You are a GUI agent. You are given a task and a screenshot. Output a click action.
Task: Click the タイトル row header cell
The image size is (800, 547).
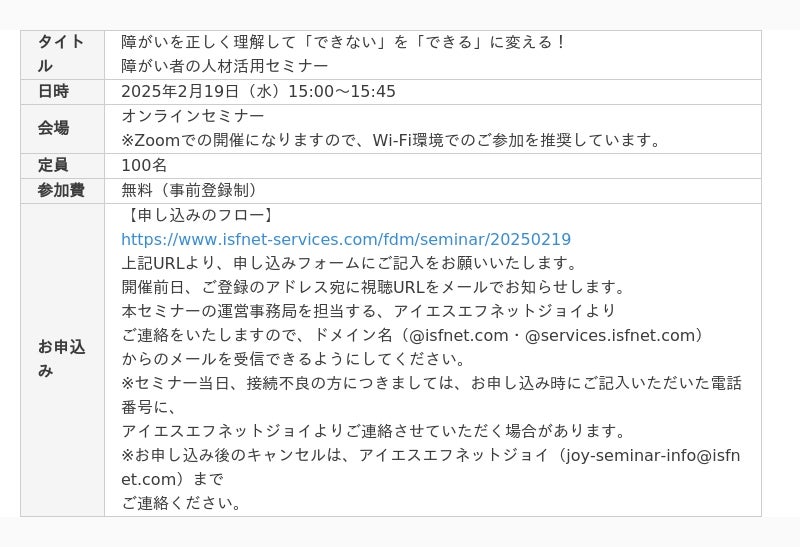point(62,54)
